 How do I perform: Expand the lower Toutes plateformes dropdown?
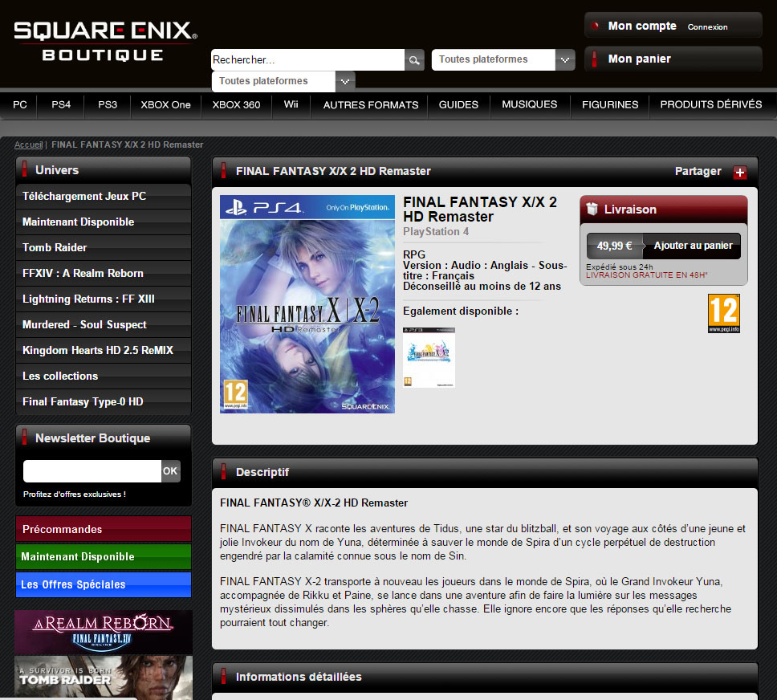click(345, 81)
